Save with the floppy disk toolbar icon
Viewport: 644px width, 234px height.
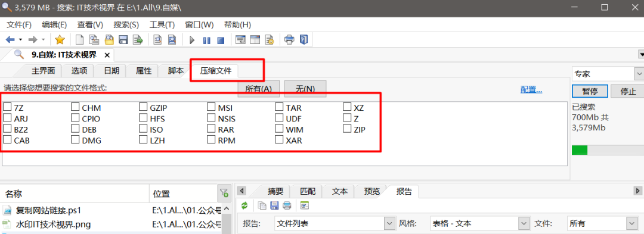123,40
